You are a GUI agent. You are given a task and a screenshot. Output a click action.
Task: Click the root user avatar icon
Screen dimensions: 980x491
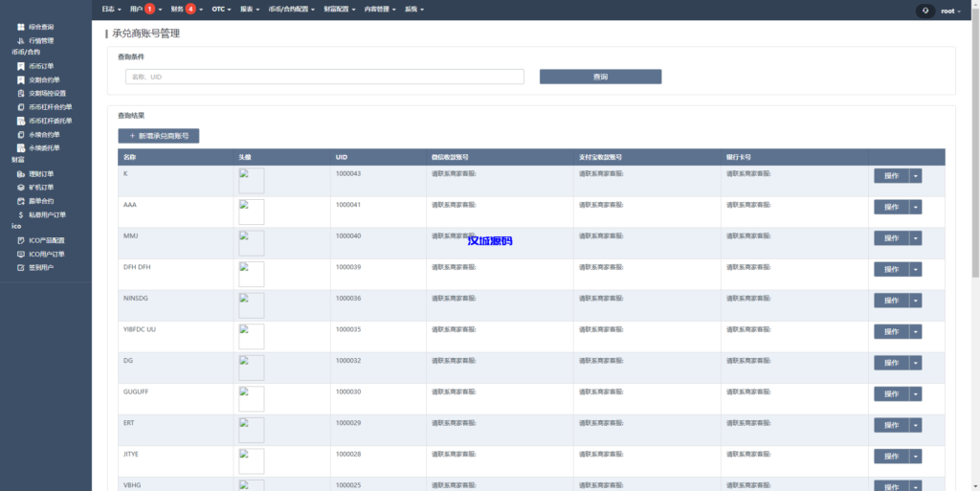click(924, 11)
